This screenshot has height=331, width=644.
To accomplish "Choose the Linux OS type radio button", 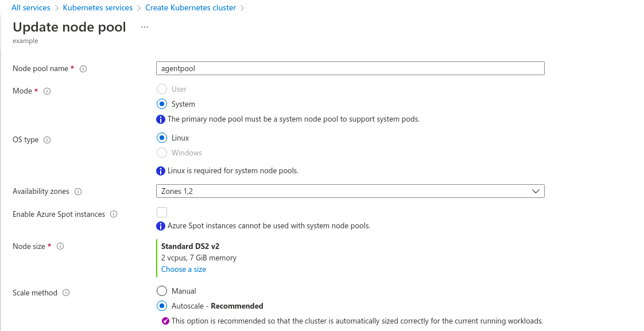I will pyautogui.click(x=162, y=138).
